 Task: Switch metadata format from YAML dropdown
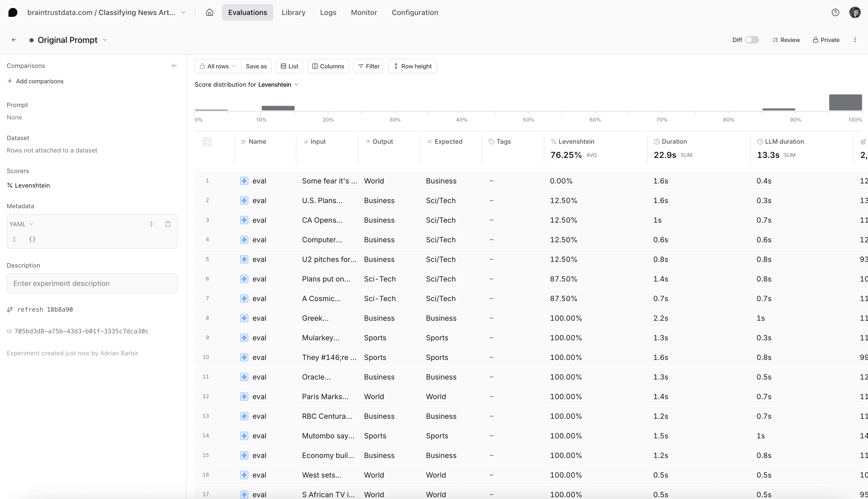tap(21, 224)
